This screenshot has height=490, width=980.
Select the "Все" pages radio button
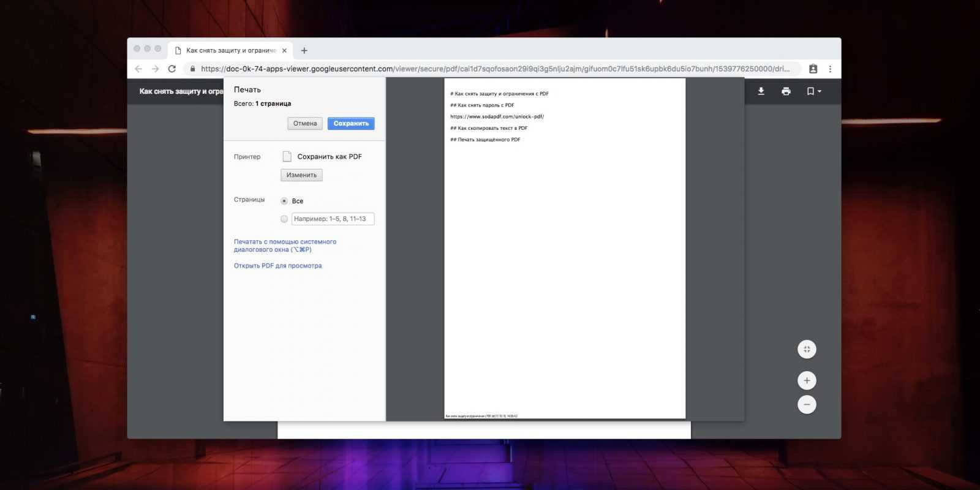(284, 201)
